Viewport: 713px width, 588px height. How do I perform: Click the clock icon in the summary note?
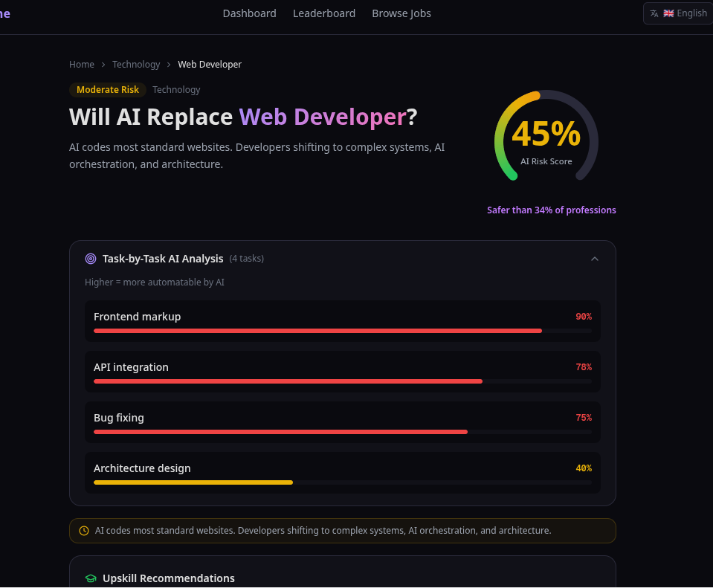[84, 530]
